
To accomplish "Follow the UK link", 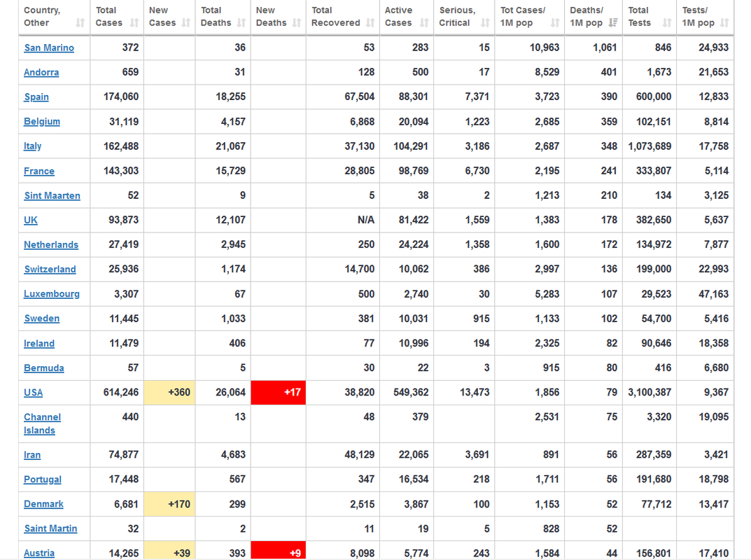I will click(31, 220).
